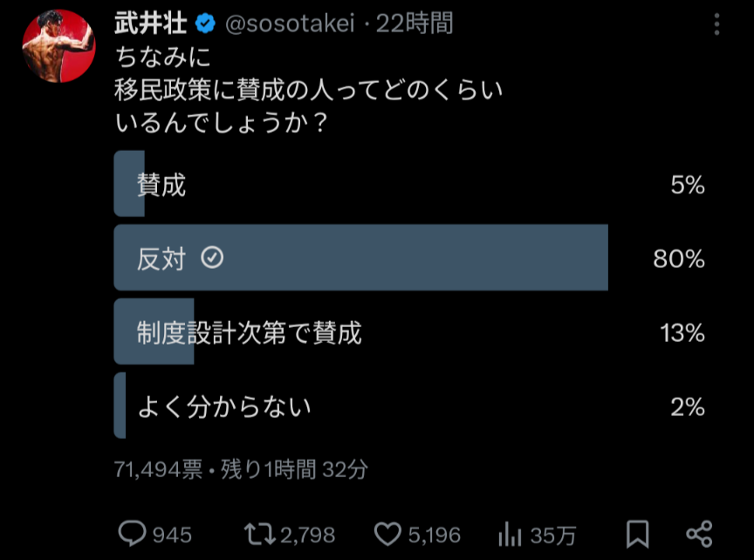Click the checkmark beside 反対
Image resolution: width=754 pixels, height=560 pixels.
[212, 258]
